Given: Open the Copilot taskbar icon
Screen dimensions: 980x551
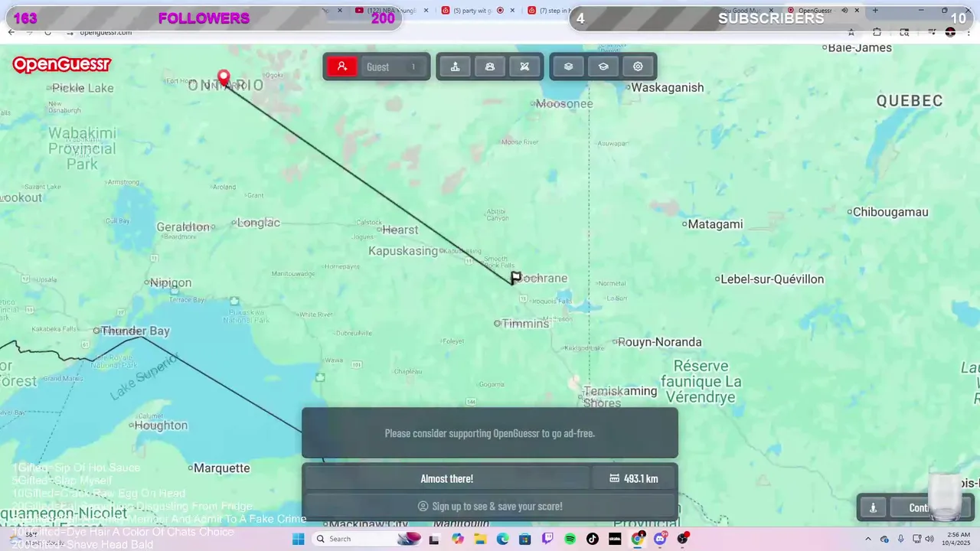Looking at the screenshot, I should click(x=458, y=539).
